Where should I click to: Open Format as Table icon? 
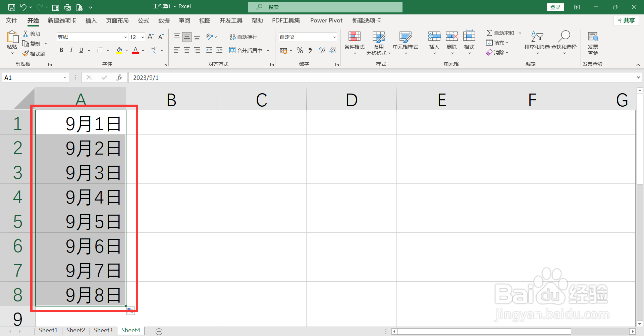click(379, 37)
